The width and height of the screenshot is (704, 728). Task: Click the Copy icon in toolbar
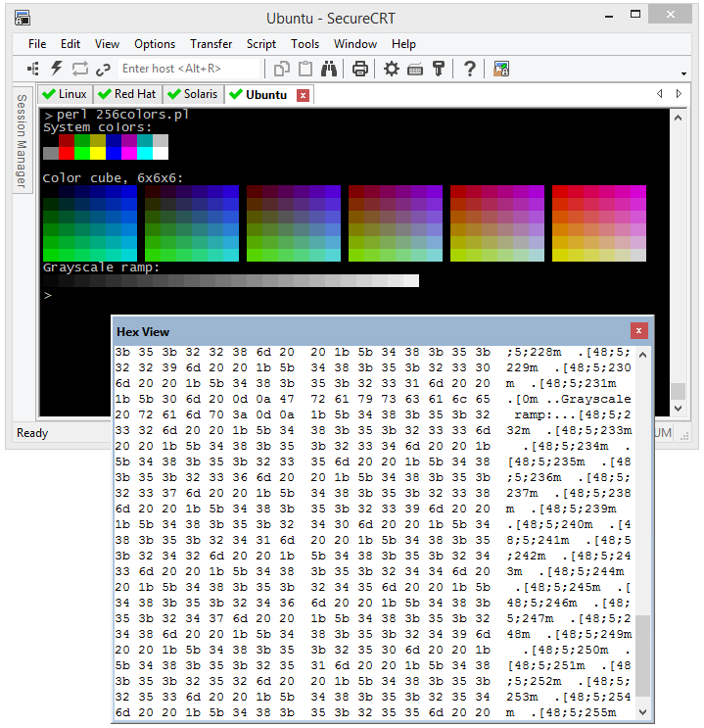pyautogui.click(x=282, y=69)
